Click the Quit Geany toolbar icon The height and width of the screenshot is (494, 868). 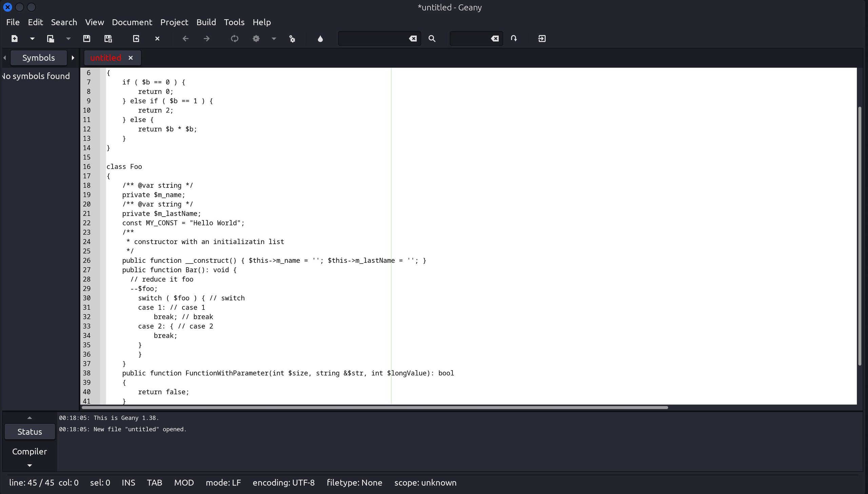[x=542, y=39]
